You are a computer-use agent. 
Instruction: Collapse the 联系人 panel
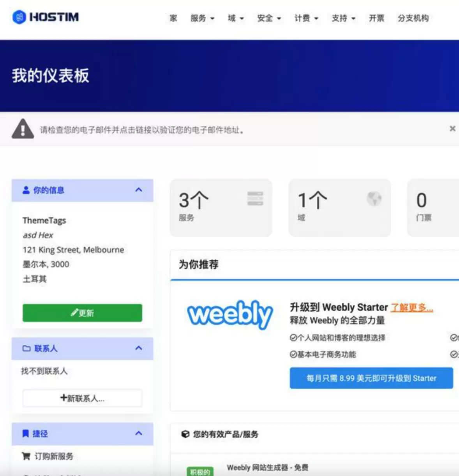139,348
